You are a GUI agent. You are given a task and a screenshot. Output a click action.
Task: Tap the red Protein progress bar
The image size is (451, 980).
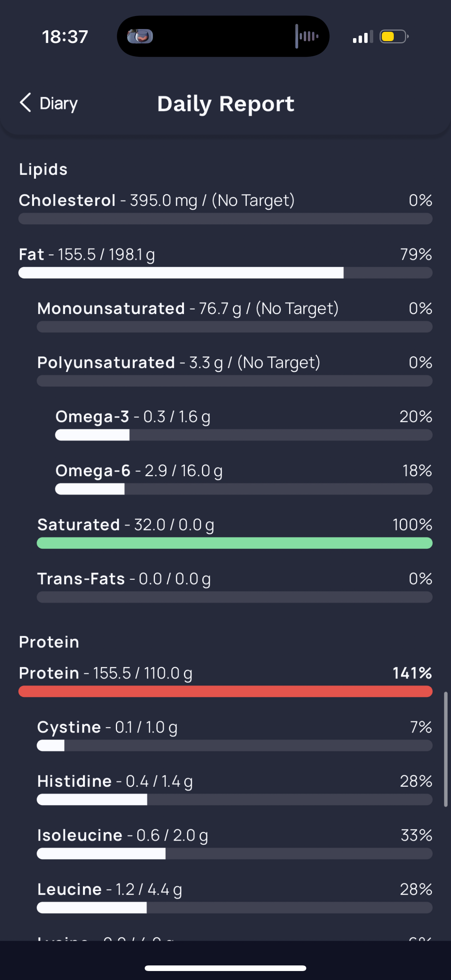(225, 691)
